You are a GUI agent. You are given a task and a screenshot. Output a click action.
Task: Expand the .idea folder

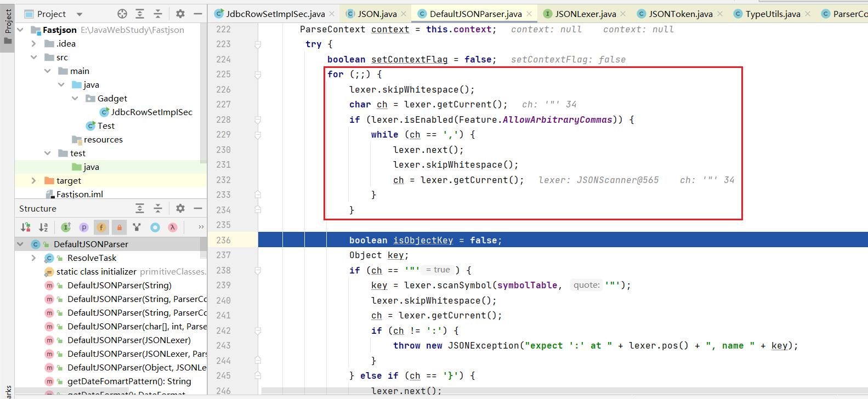pos(34,43)
